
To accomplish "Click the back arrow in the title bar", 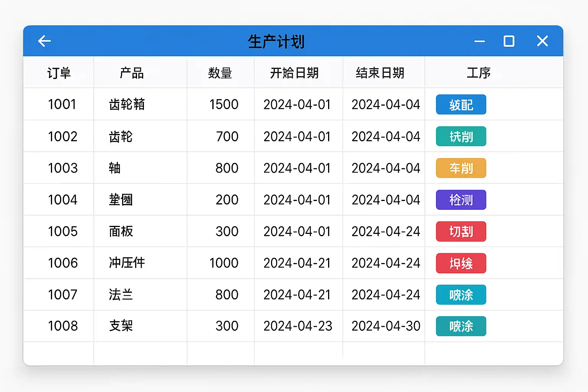I will tap(44, 41).
